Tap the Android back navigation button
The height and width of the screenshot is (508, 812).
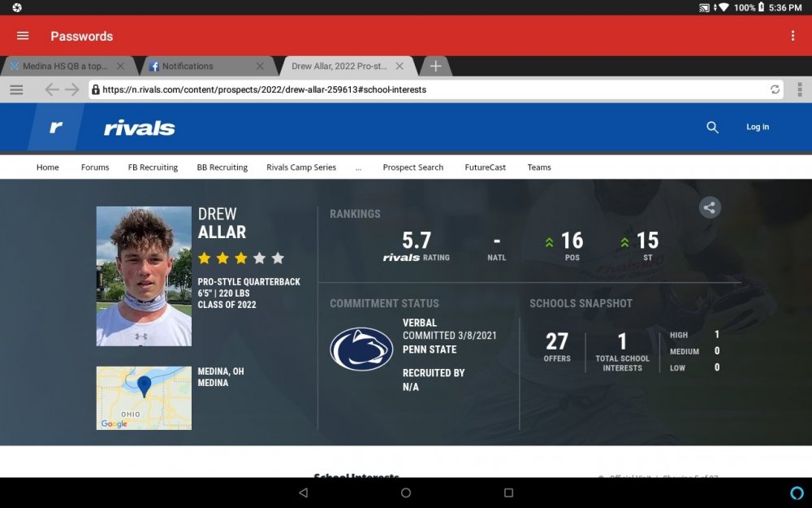click(304, 493)
